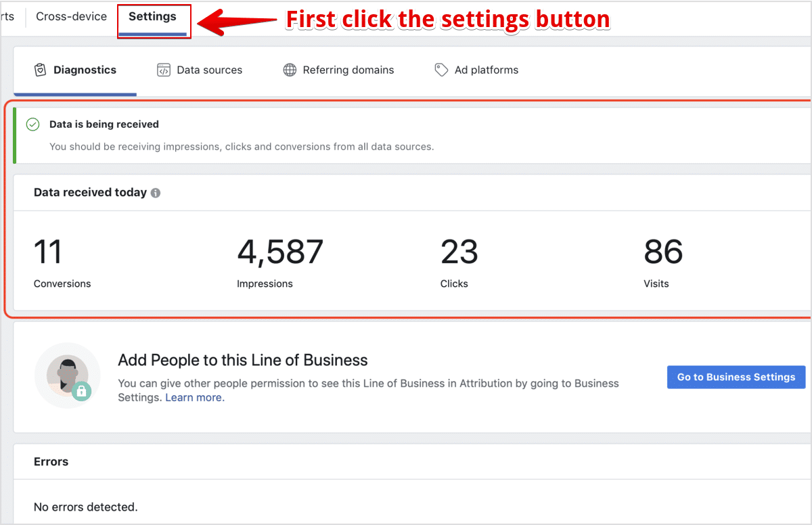Viewport: 812px width, 525px height.
Task: Click the green lock badge icon
Action: pos(81,391)
